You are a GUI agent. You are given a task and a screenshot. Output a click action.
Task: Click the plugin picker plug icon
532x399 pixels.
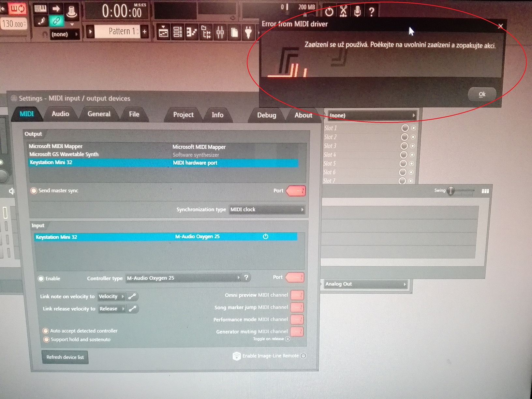pyautogui.click(x=248, y=32)
